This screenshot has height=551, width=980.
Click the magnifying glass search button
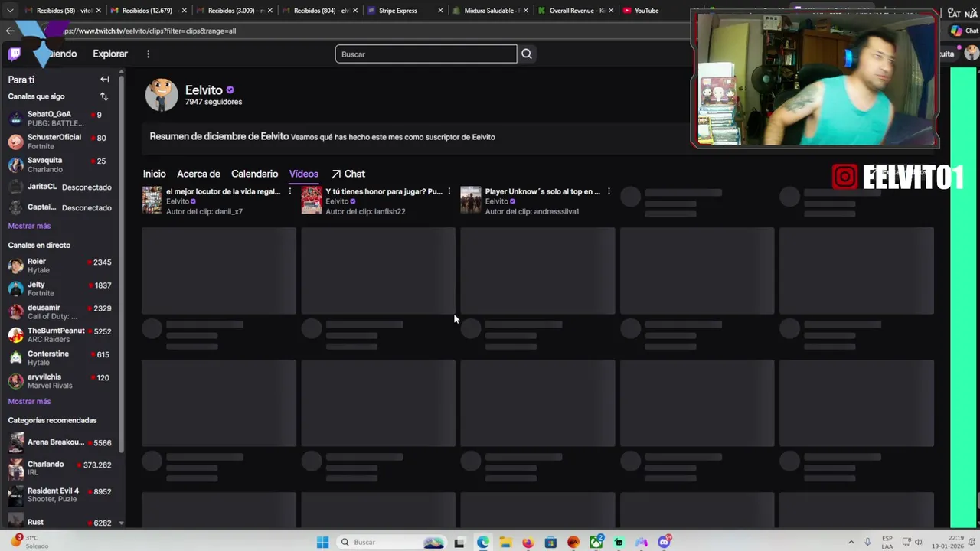click(527, 54)
